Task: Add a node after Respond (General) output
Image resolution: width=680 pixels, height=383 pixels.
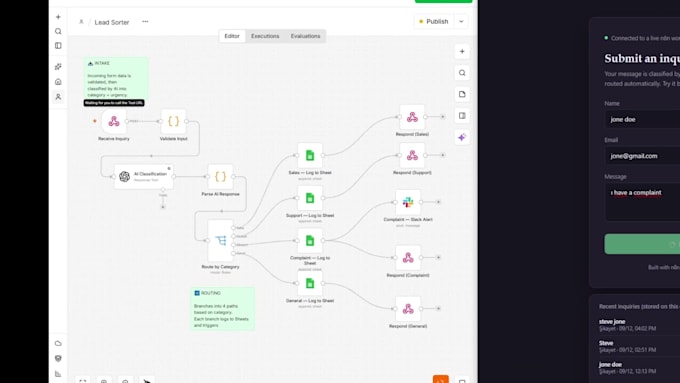Action: (x=438, y=309)
